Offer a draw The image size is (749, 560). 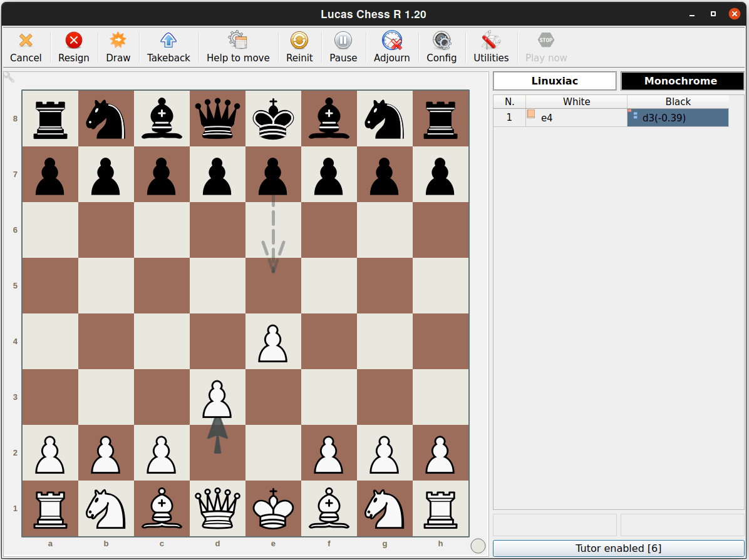pos(118,47)
